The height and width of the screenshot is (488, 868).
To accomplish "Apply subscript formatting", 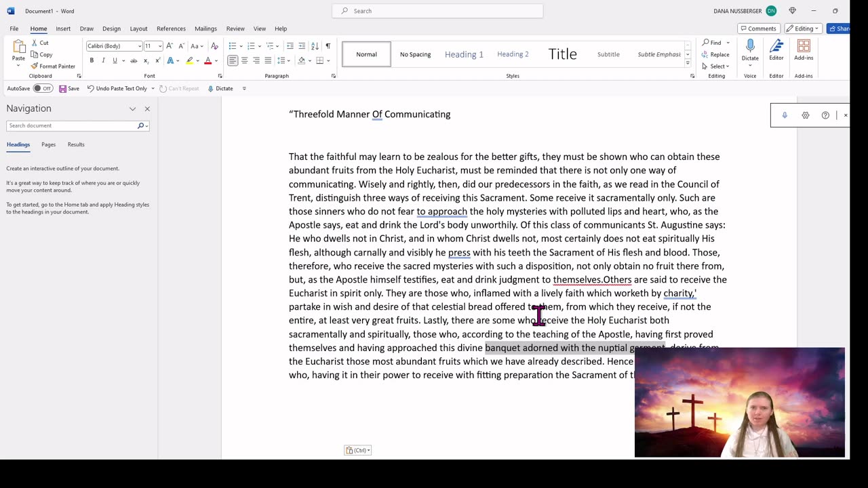I will pyautogui.click(x=145, y=60).
